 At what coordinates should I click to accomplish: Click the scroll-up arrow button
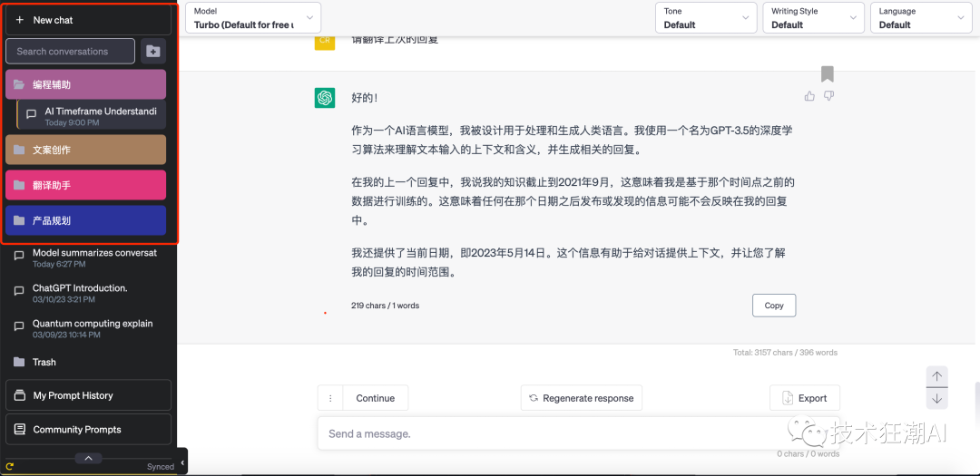click(936, 376)
